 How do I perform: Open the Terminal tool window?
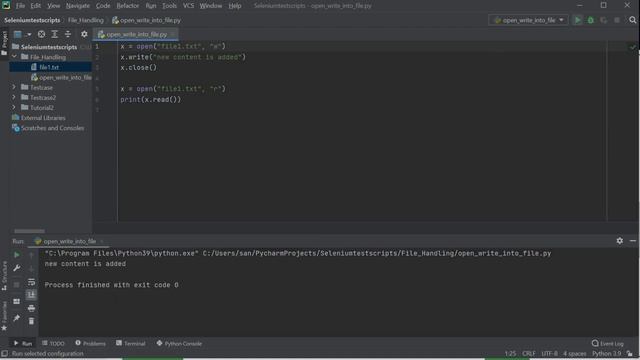[131, 343]
